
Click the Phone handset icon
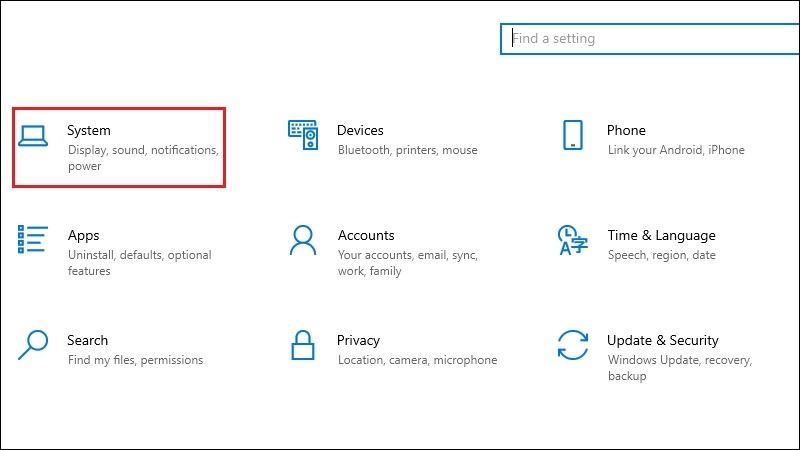[x=572, y=135]
